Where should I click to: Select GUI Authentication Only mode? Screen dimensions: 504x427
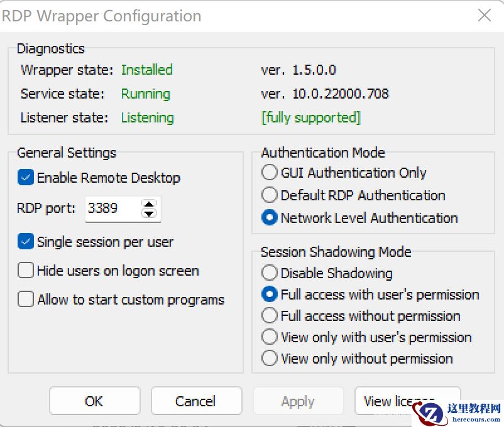269,172
